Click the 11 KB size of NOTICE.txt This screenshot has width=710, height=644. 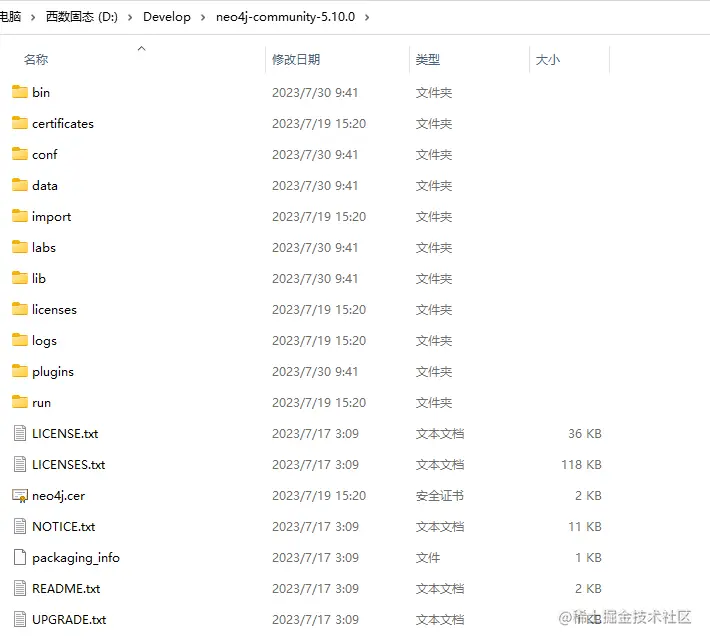point(585,526)
